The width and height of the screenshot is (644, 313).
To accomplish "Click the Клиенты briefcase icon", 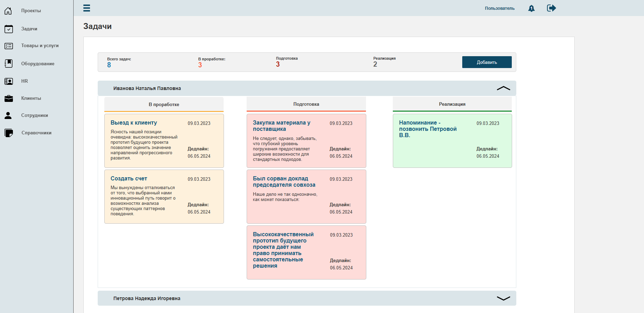I will 8,98.
